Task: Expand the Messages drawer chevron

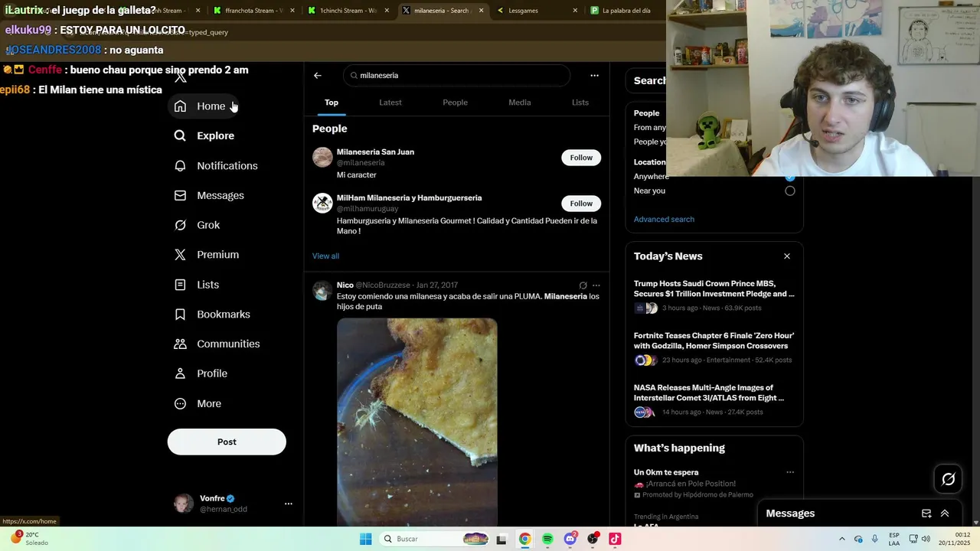Action: tap(945, 514)
